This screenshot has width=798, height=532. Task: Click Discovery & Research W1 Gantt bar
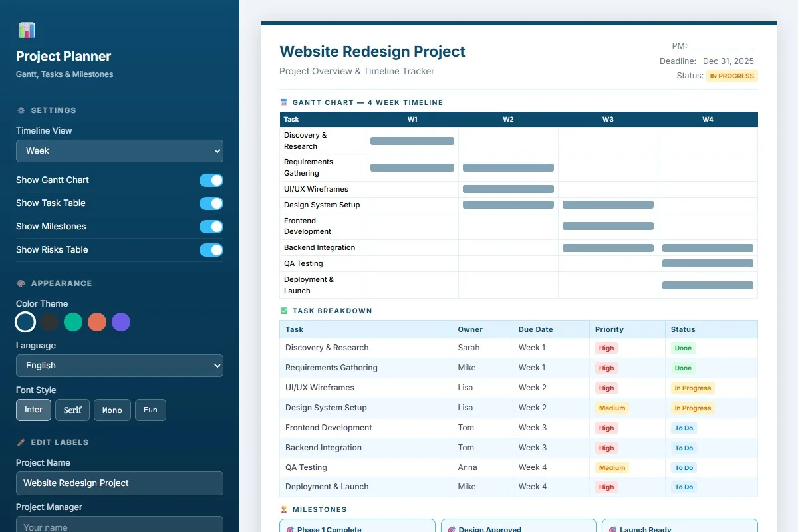click(x=412, y=141)
